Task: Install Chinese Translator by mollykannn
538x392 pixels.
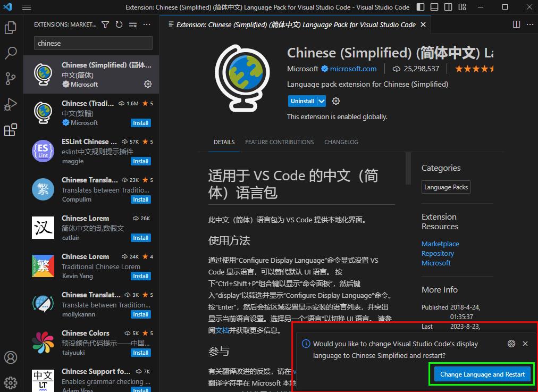Action: tap(141, 314)
